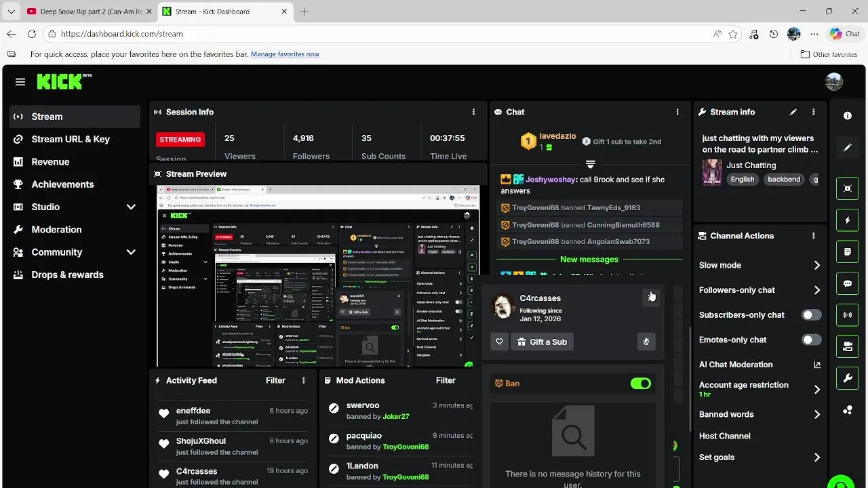Open the Copilot Chat button in browser
The width and height of the screenshot is (868, 488).
click(x=845, y=34)
